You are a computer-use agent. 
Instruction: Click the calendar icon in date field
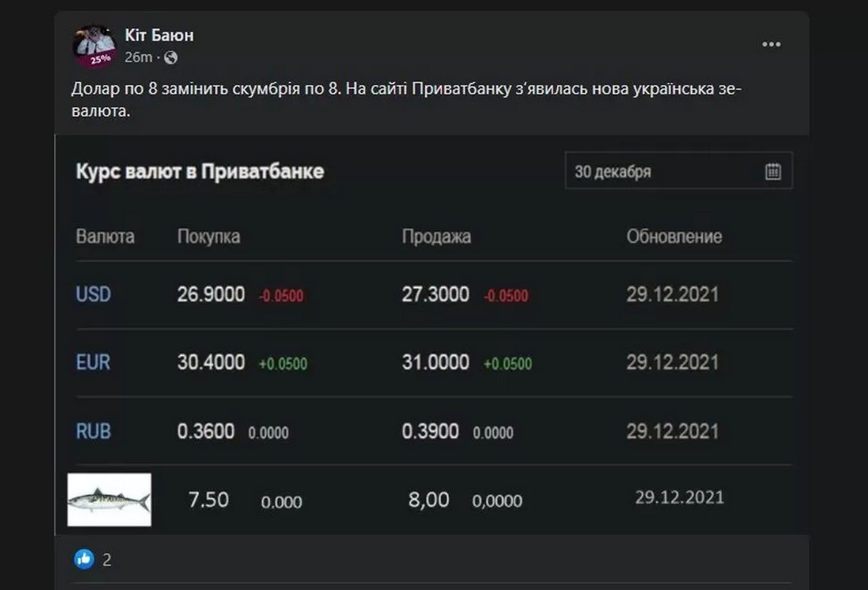coord(773,171)
